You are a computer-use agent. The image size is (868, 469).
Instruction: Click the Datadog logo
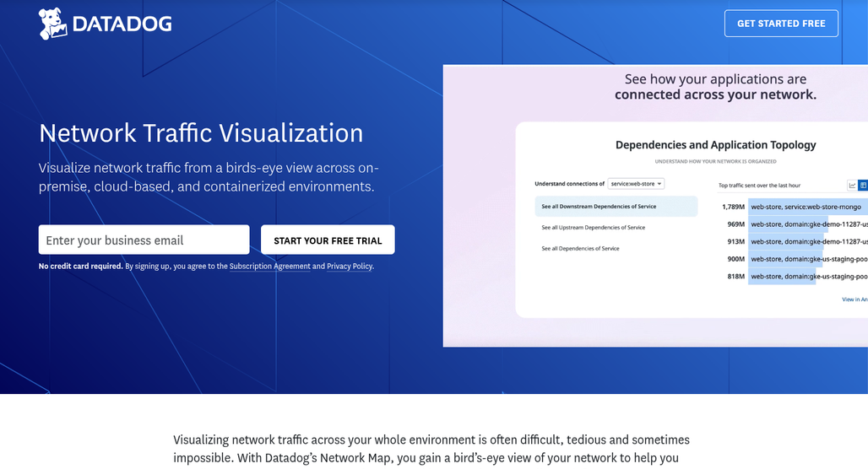pos(106,24)
